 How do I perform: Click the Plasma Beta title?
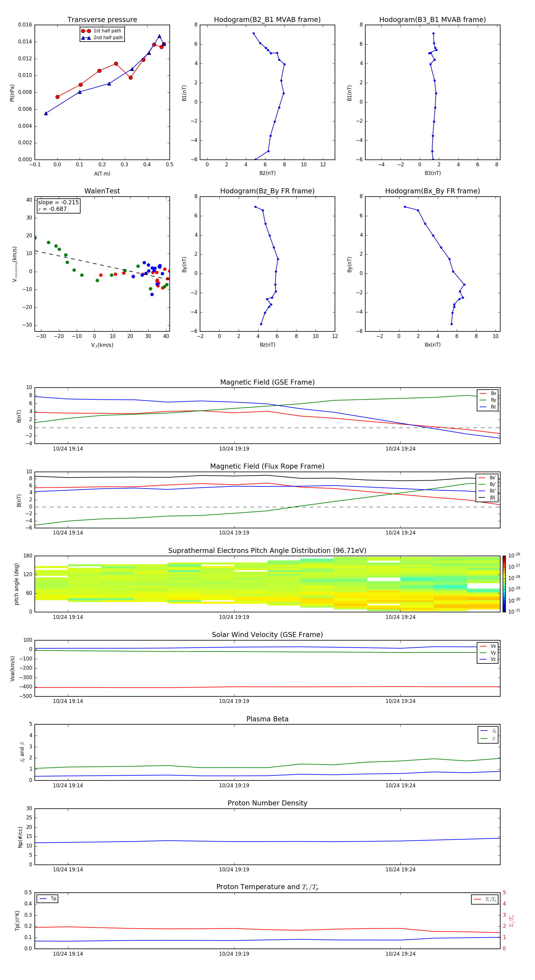267,719
